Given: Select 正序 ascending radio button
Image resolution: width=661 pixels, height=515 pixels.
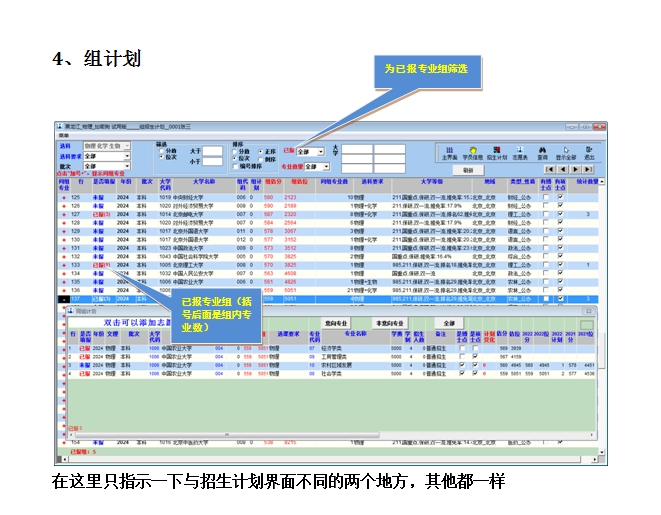Looking at the screenshot, I should [x=261, y=151].
